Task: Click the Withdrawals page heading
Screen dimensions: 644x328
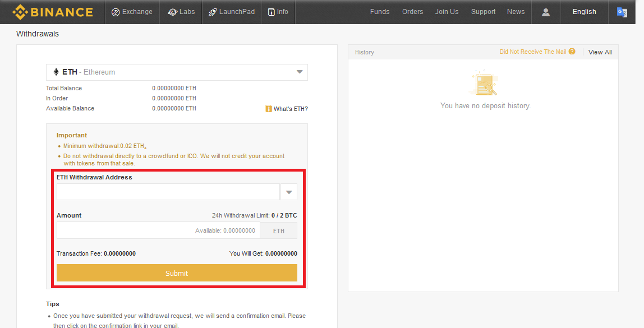Action: pyautogui.click(x=38, y=34)
